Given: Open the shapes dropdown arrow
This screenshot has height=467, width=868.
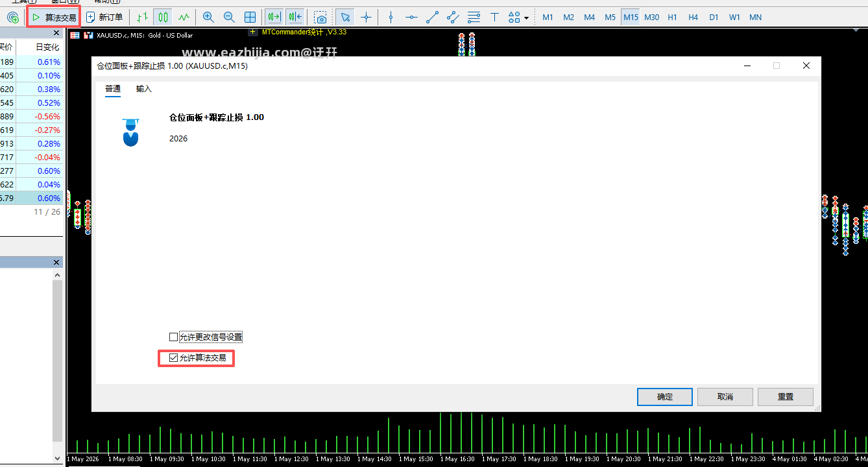Looking at the screenshot, I should click(526, 18).
